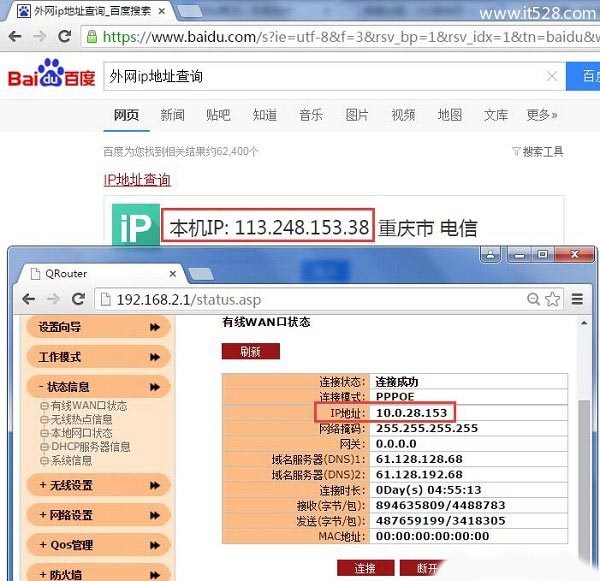Click DNS1 value 61.128.128.68
Screen dimensions: 600x581
[419, 459]
